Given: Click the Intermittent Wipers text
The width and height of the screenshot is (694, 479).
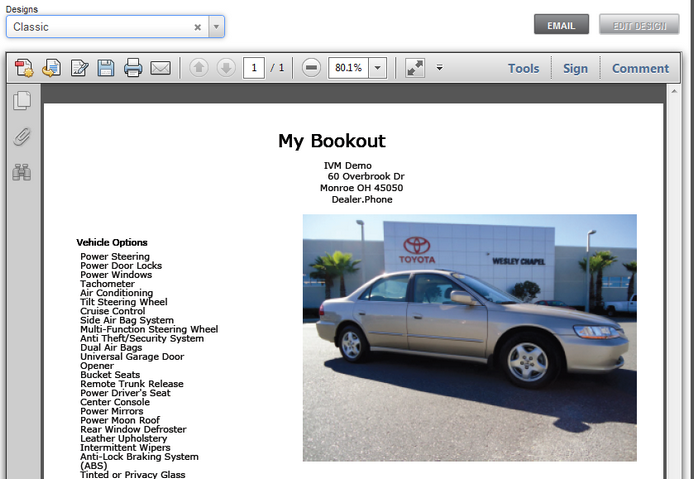Looking at the screenshot, I should point(125,448).
